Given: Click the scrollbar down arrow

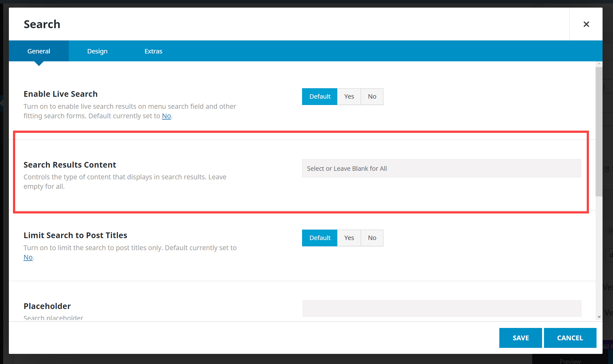Looking at the screenshot, I should point(599,317).
